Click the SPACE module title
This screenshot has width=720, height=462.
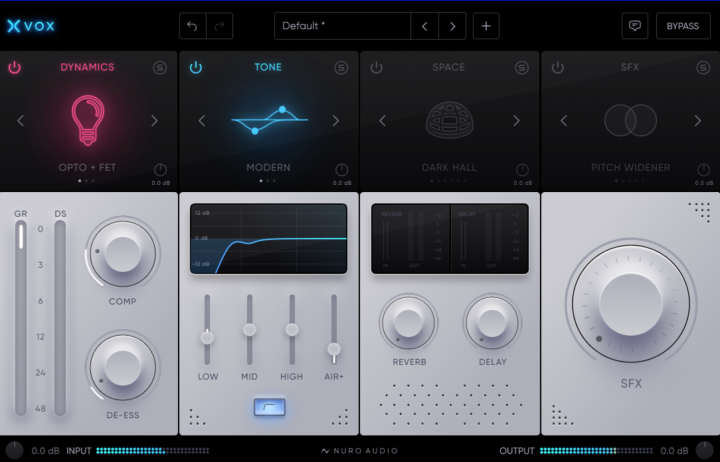pos(449,67)
